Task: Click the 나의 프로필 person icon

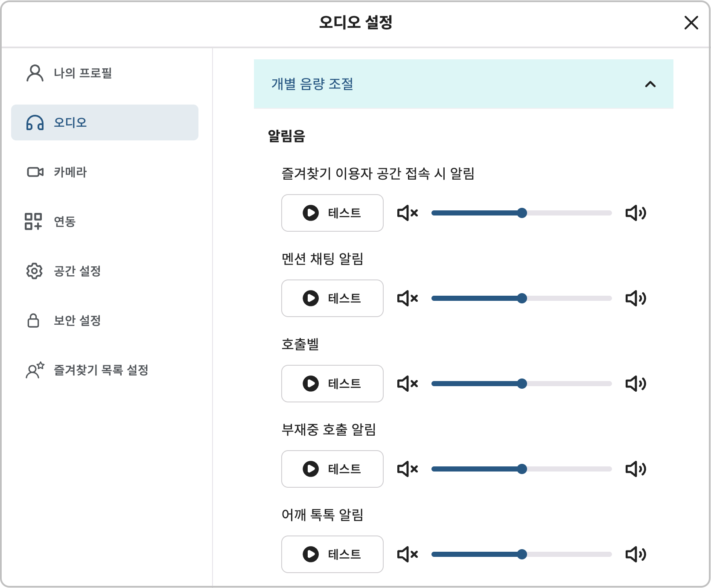Action: [35, 73]
